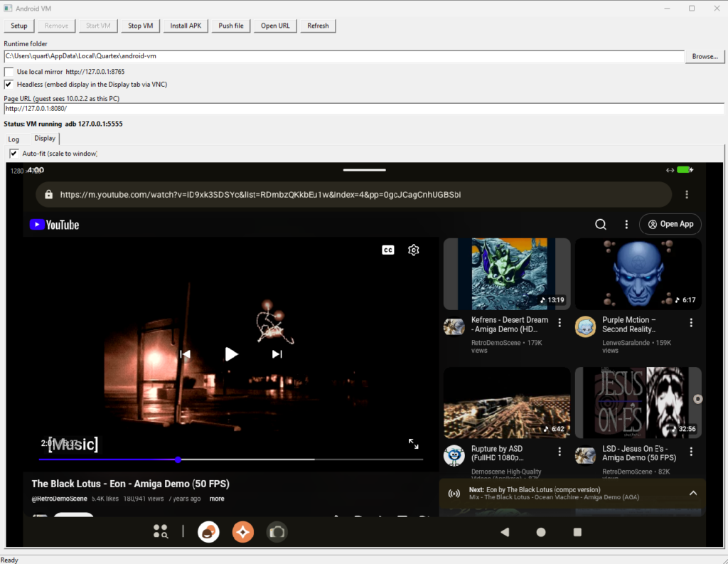Image resolution: width=728 pixels, height=564 pixels.
Task: Click the video title text
Action: [x=131, y=484]
